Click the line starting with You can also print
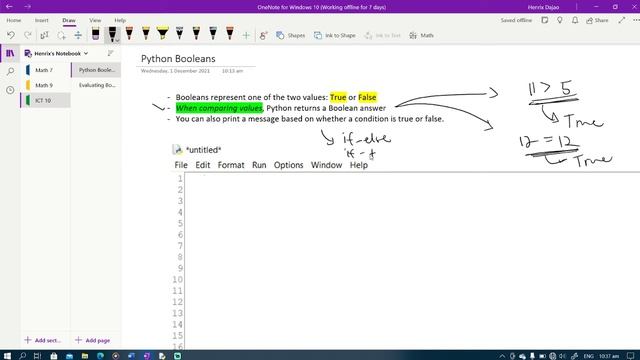The image size is (640, 360). coord(309,119)
